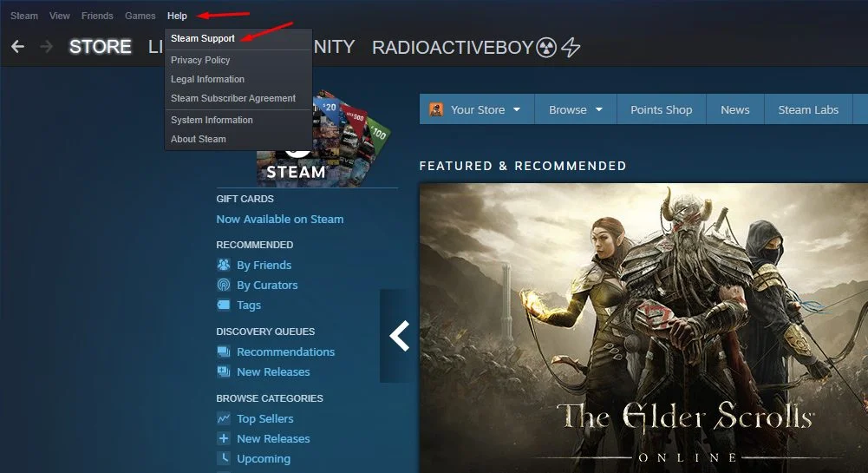Open the Points Shop tab

[662, 109]
